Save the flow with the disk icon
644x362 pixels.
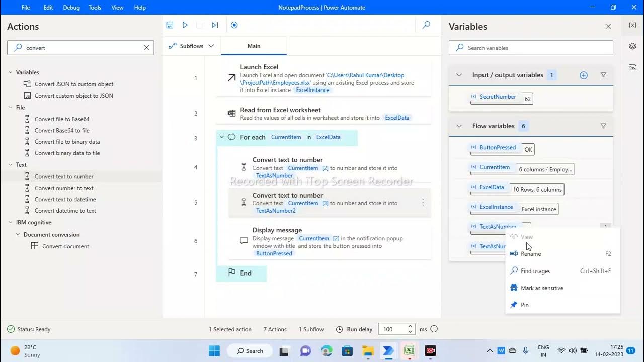170,25
